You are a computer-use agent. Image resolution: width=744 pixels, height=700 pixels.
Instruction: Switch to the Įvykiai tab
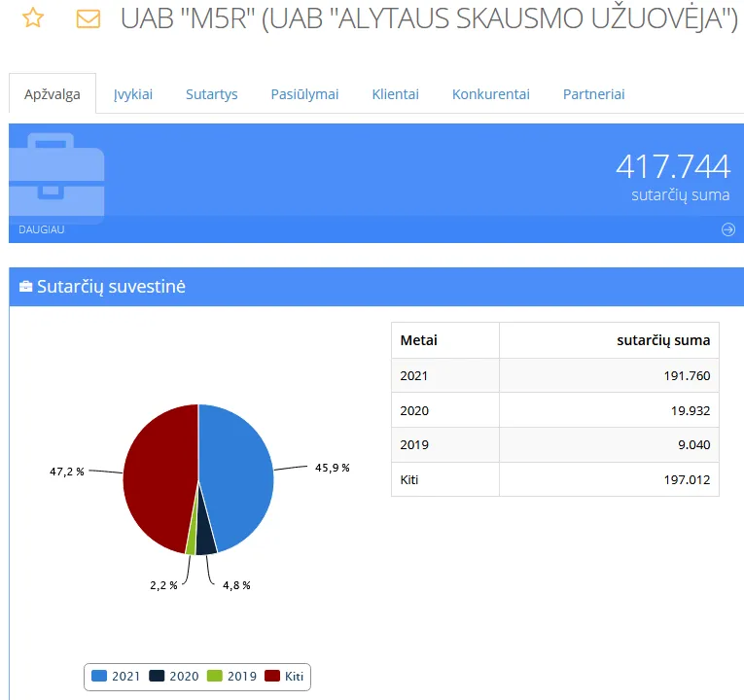[133, 94]
